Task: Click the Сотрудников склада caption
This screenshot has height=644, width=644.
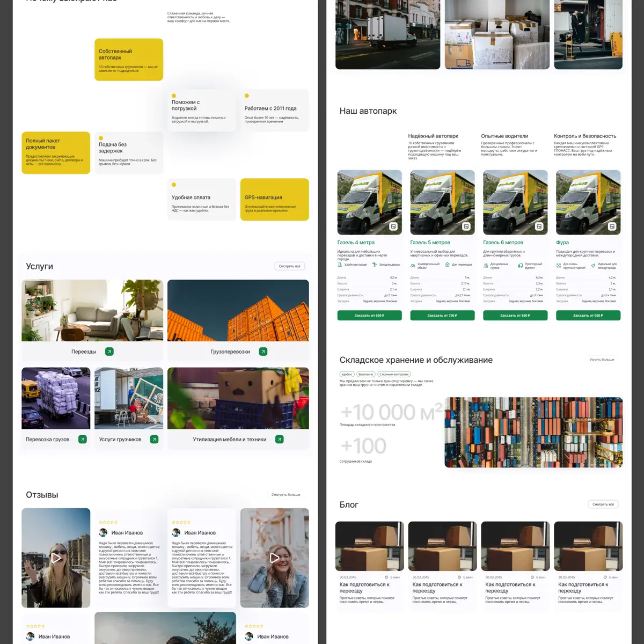Action: pyautogui.click(x=355, y=462)
